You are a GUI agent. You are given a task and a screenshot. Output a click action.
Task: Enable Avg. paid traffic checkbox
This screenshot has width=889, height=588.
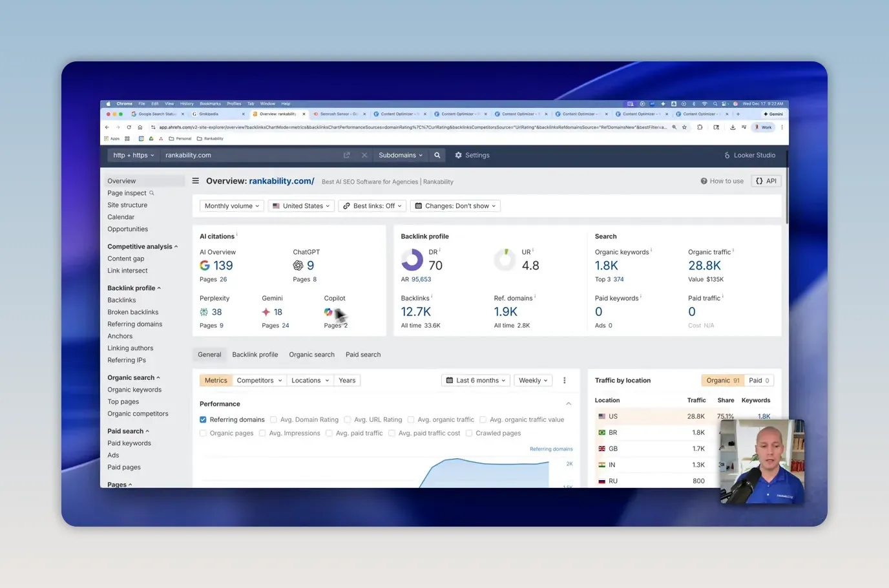point(329,434)
